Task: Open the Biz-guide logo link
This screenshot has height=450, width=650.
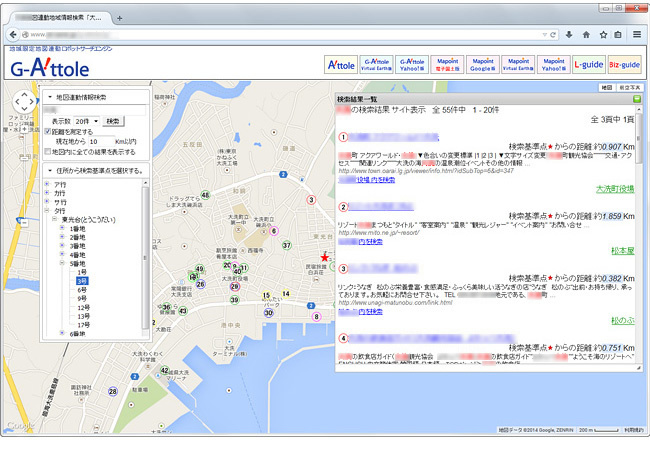Action: pos(624,65)
